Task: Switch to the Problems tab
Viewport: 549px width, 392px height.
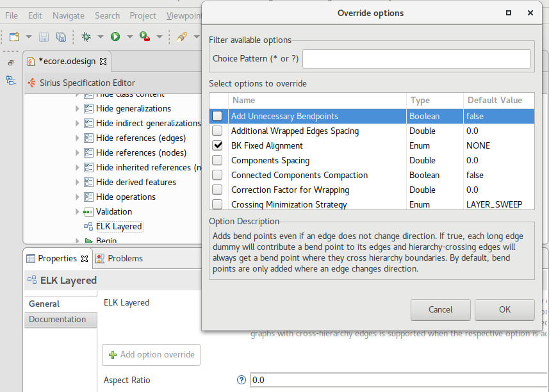Action: 119,259
